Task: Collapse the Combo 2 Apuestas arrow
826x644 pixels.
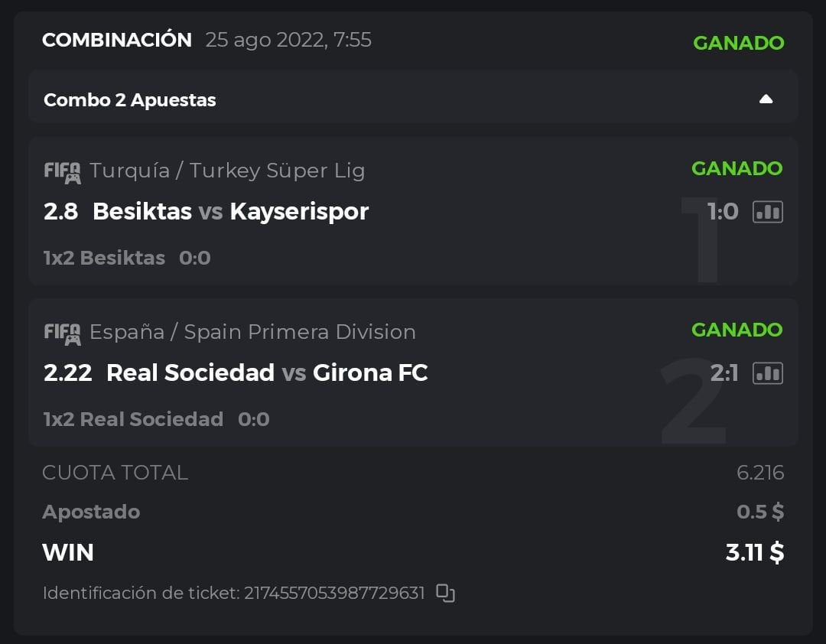Action: (x=766, y=99)
